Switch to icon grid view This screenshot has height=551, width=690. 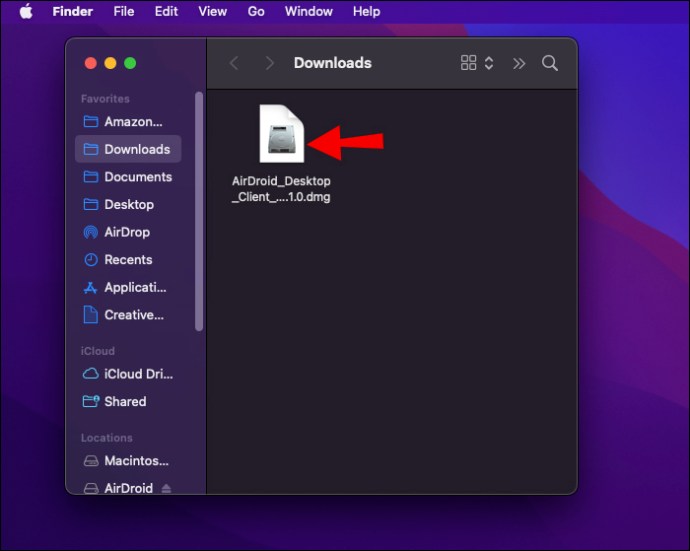pyautogui.click(x=468, y=63)
